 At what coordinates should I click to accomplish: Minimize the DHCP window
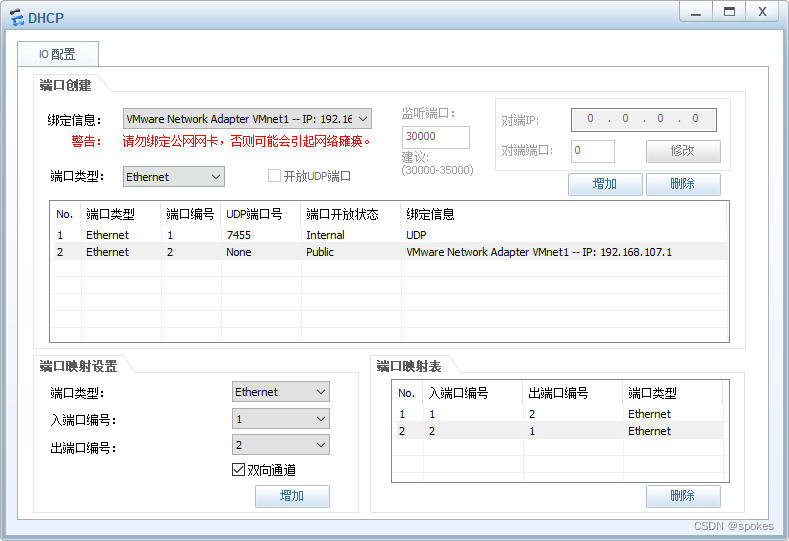[696, 12]
